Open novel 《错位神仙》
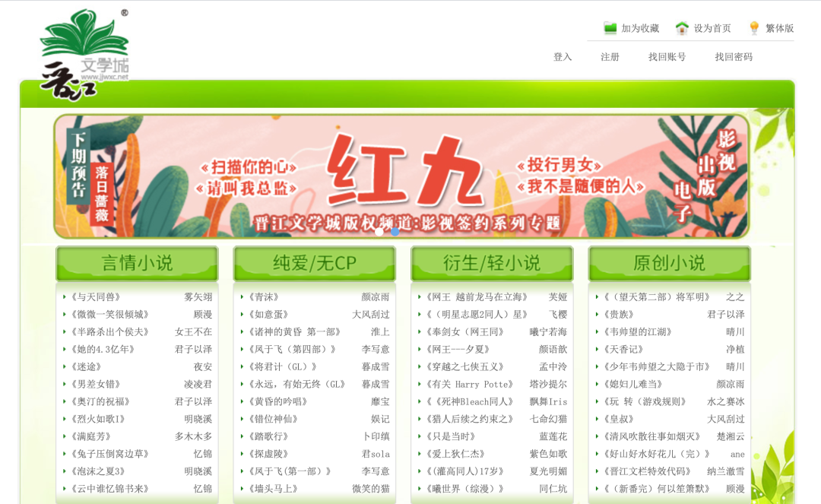This screenshot has width=821, height=504. click(274, 419)
